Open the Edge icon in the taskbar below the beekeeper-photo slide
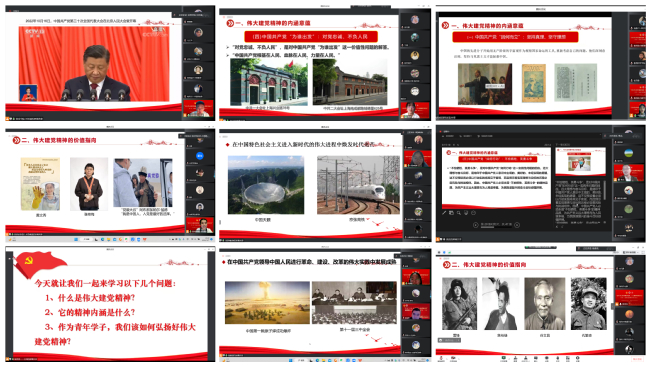 [102, 239]
